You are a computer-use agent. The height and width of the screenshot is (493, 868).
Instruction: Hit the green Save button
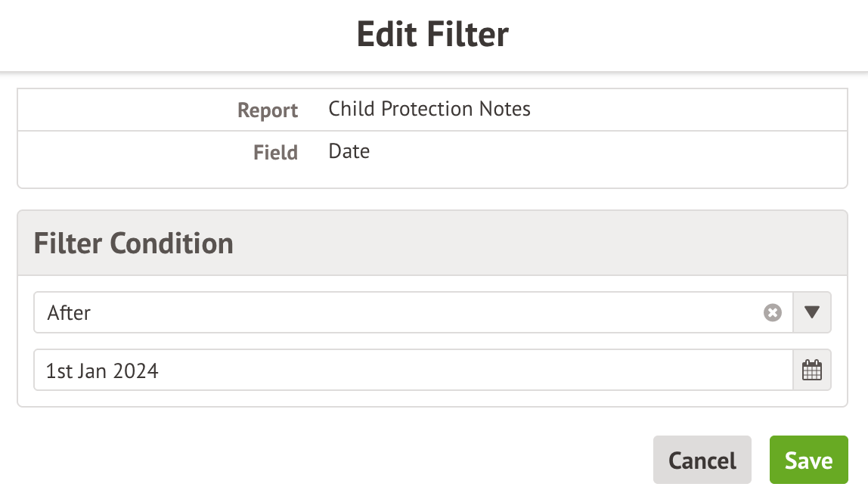808,460
